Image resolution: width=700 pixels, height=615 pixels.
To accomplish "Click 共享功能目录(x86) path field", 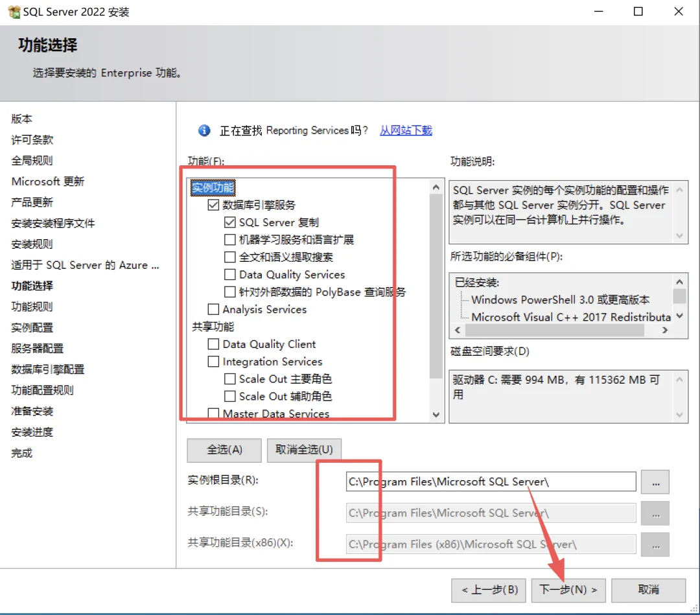I will point(491,544).
